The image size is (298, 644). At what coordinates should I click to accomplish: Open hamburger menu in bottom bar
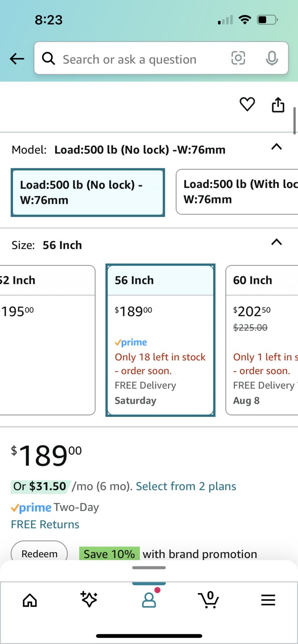tap(268, 600)
